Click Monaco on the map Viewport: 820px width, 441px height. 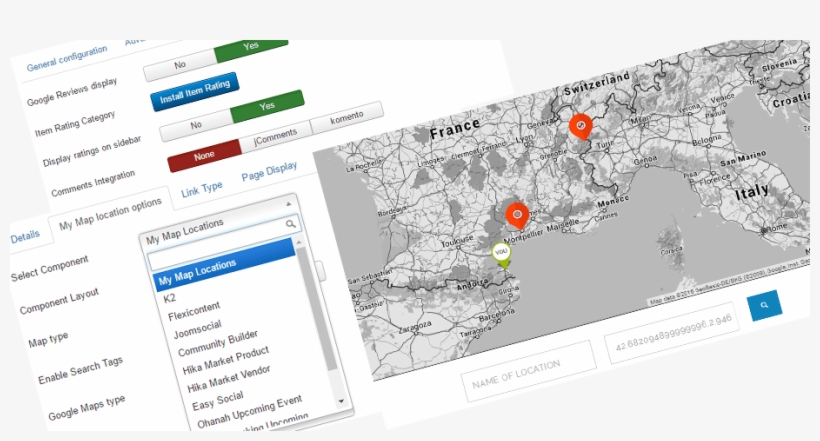[x=613, y=201]
